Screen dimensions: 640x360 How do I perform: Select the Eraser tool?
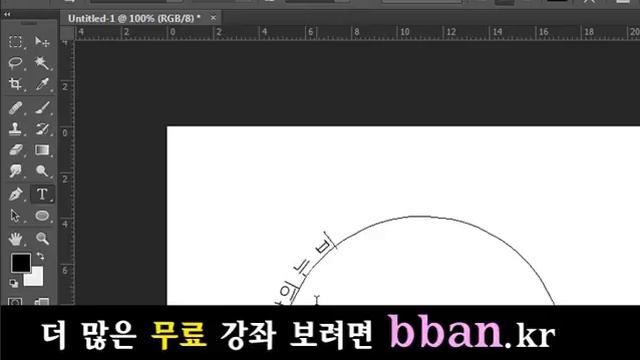pos(16,150)
